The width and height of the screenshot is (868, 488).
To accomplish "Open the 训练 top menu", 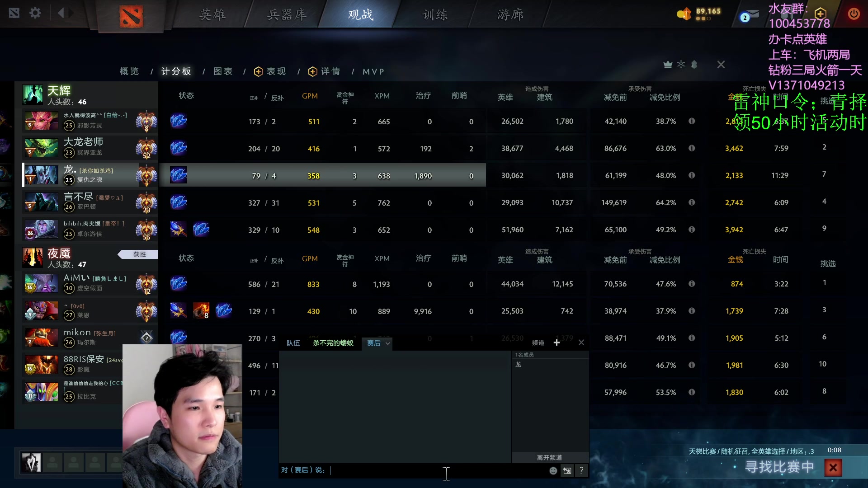I will tap(435, 15).
